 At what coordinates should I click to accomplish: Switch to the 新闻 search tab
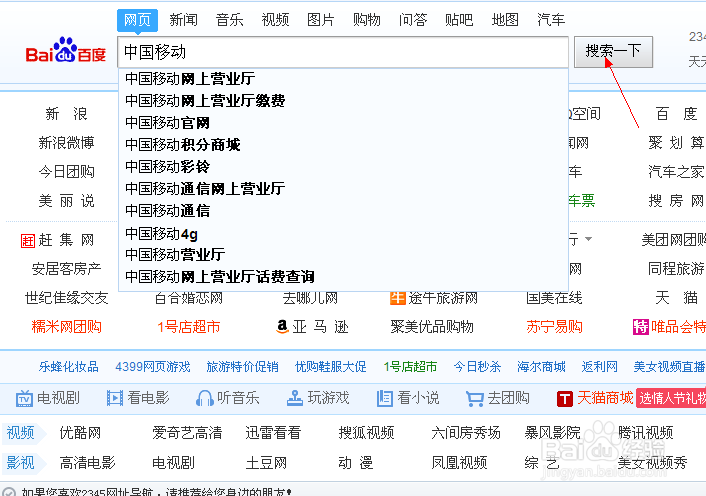183,20
